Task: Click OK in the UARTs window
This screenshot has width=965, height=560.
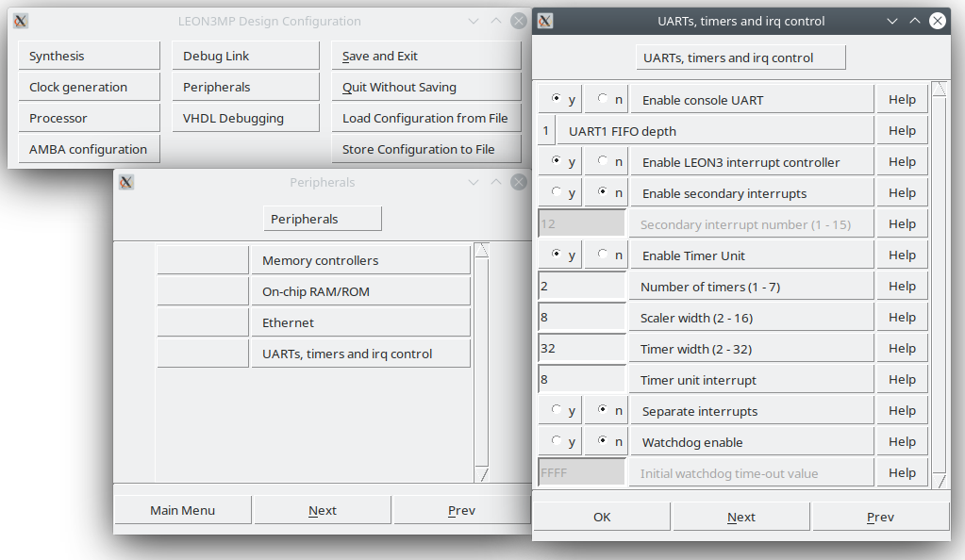Action: pyautogui.click(x=601, y=517)
